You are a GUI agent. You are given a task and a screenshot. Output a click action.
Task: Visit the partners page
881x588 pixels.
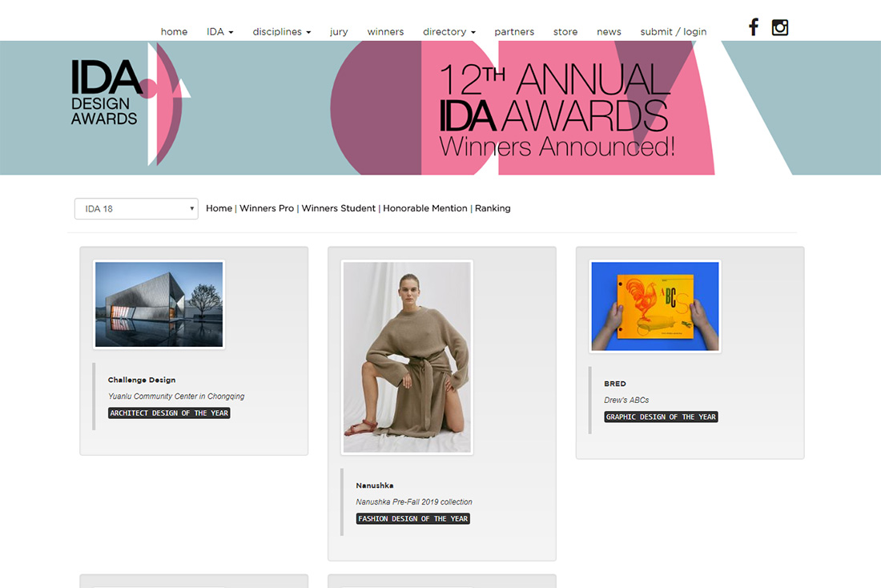tap(514, 32)
